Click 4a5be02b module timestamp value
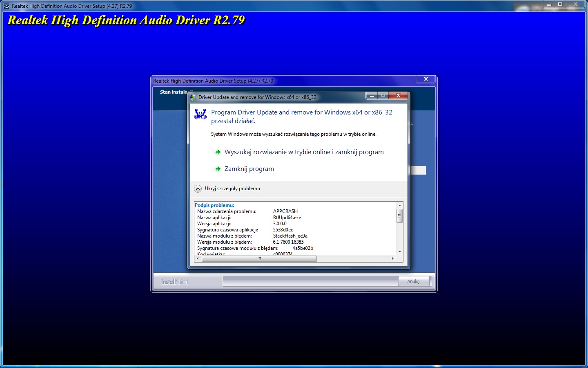This screenshot has height=368, width=588. coord(303,248)
